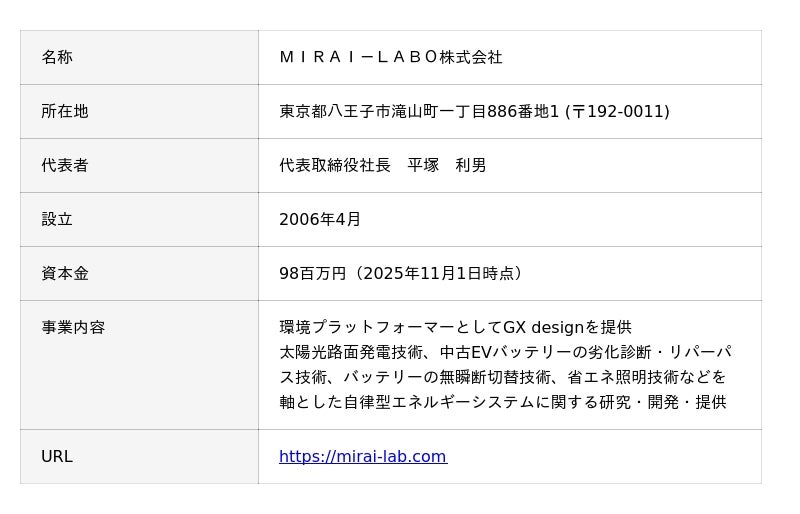The image size is (800, 514).
Task: Click the line starting 太陽光路面発電技術
Action: (505, 353)
